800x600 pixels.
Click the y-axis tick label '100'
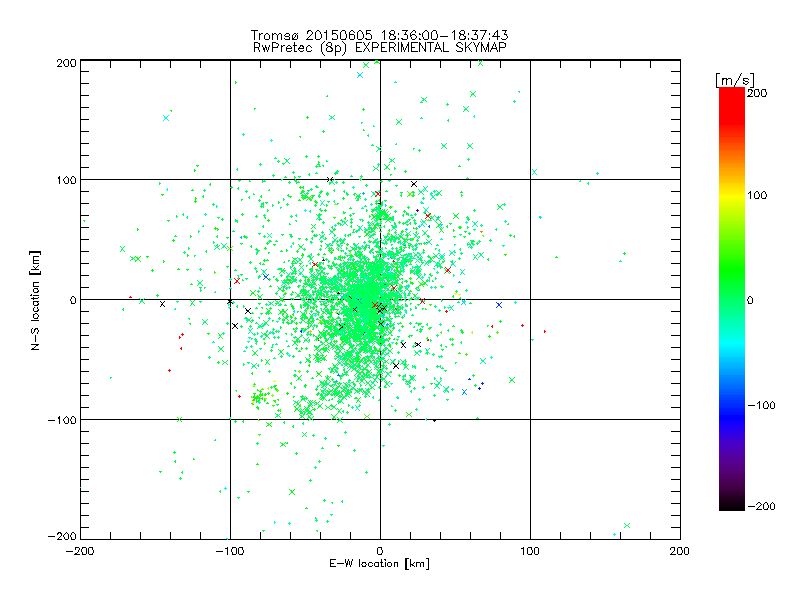pyautogui.click(x=66, y=180)
